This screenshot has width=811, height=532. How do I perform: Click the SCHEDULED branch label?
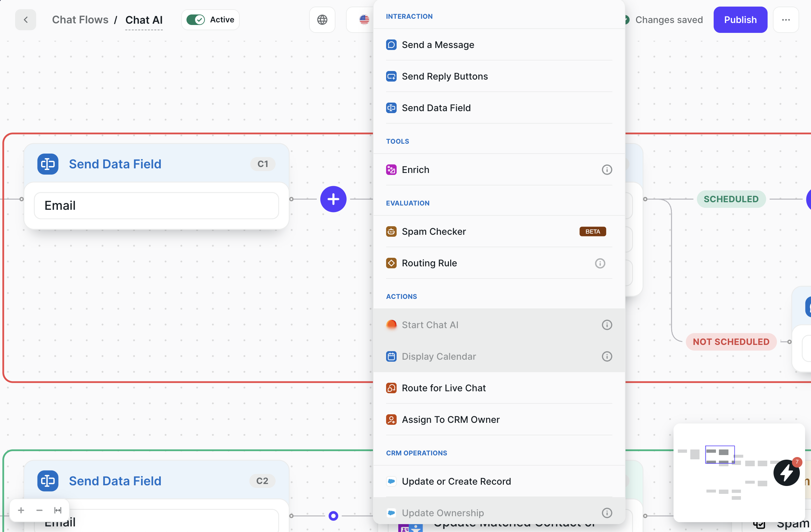(731, 199)
